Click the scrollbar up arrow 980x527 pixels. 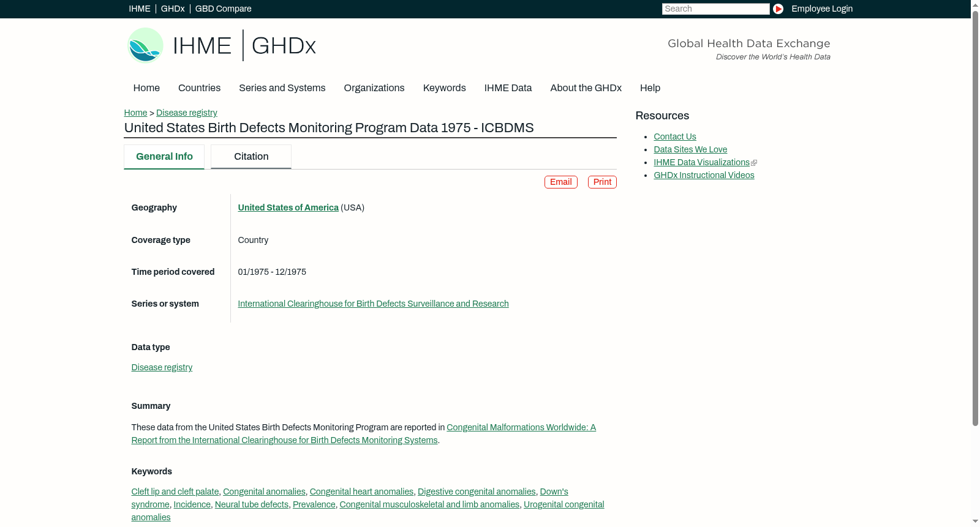click(975, 4)
